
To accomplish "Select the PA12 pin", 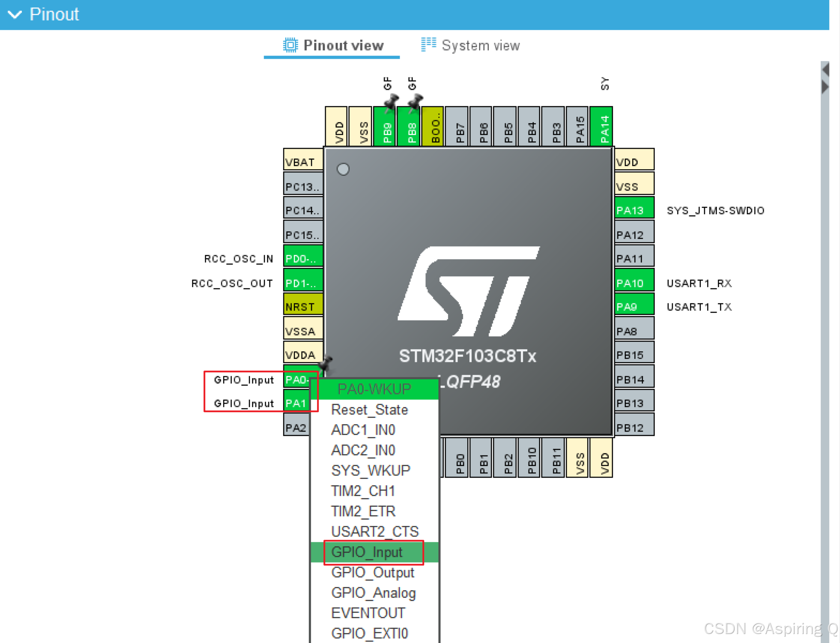I will pyautogui.click(x=634, y=232).
